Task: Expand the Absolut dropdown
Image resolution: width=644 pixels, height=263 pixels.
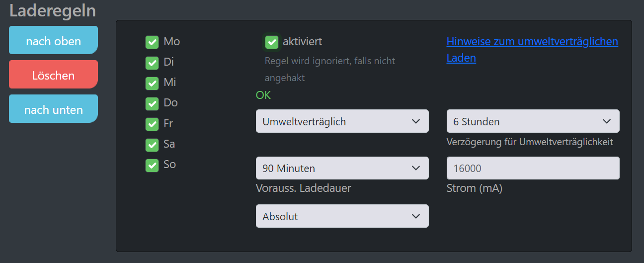Action: click(342, 216)
